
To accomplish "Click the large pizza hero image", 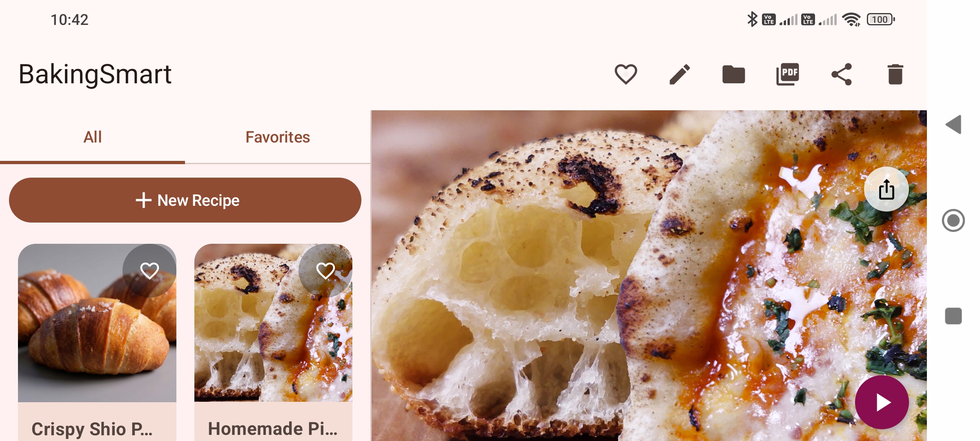I will (x=649, y=276).
